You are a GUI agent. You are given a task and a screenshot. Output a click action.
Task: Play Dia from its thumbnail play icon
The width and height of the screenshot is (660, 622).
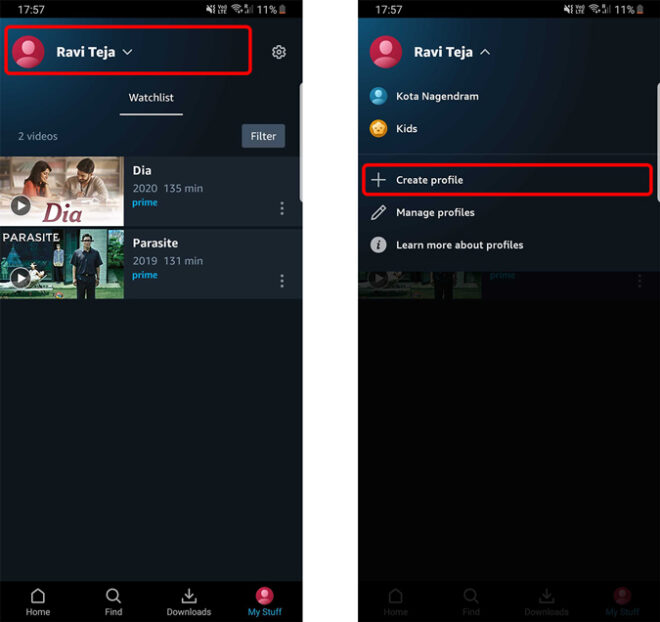[x=20, y=206]
